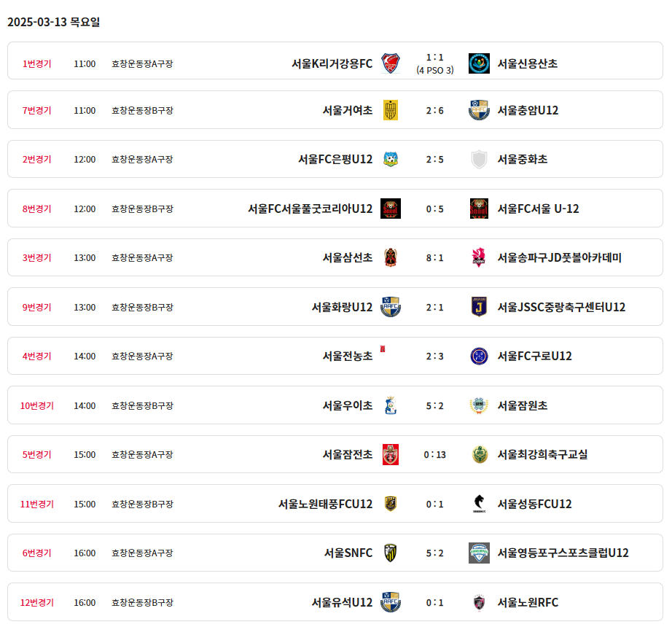Viewport: 672px width, 627px height.
Task: Click the 2025-03-13 목요일 date heading
Action: 54,22
